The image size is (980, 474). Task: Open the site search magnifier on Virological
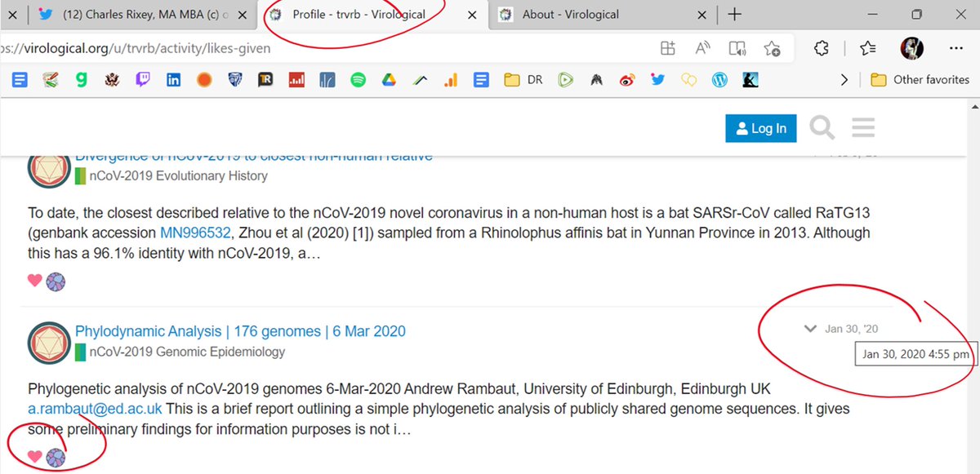click(822, 127)
